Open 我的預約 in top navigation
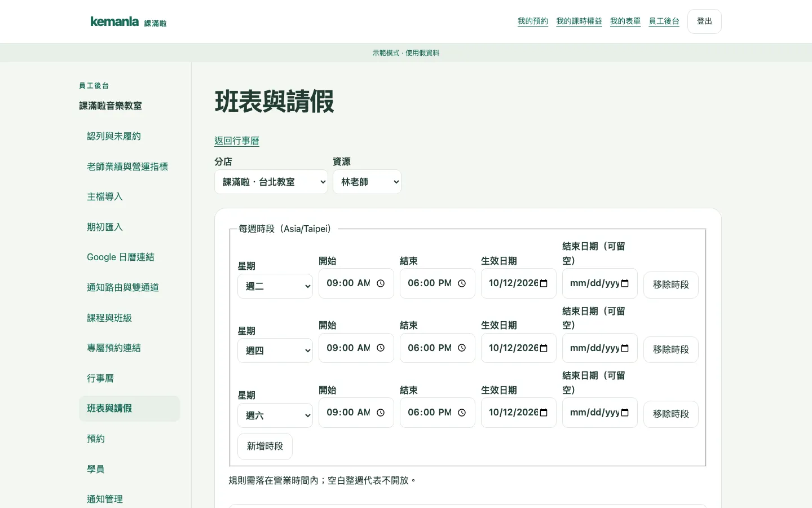The image size is (812, 508). click(x=533, y=21)
